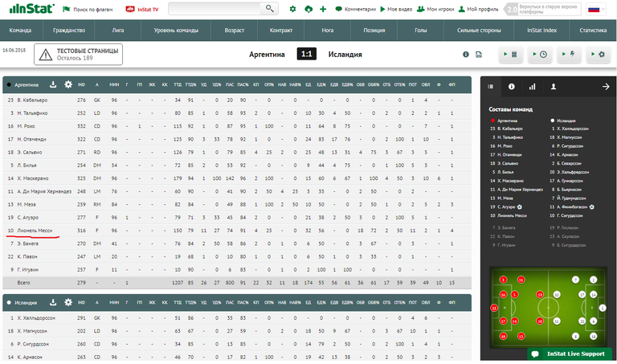
Task: Switch to info tab in side panel
Action: [x=512, y=87]
